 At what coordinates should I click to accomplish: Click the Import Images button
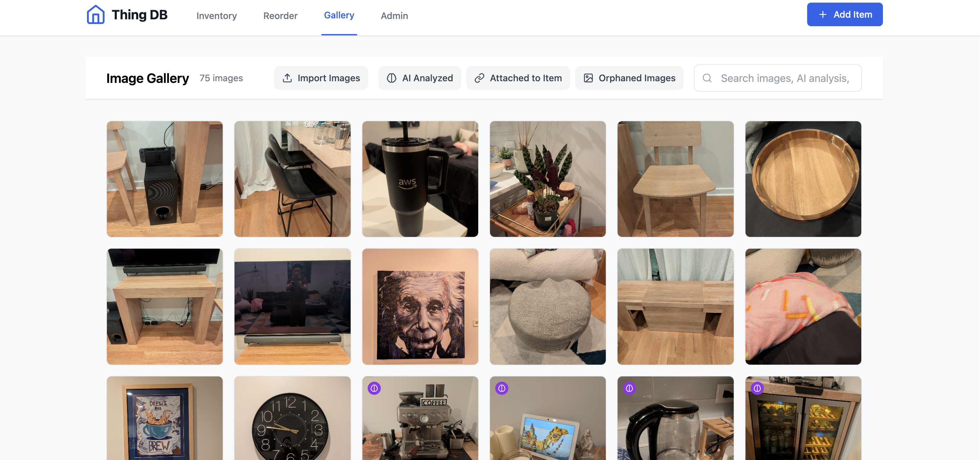pos(321,78)
